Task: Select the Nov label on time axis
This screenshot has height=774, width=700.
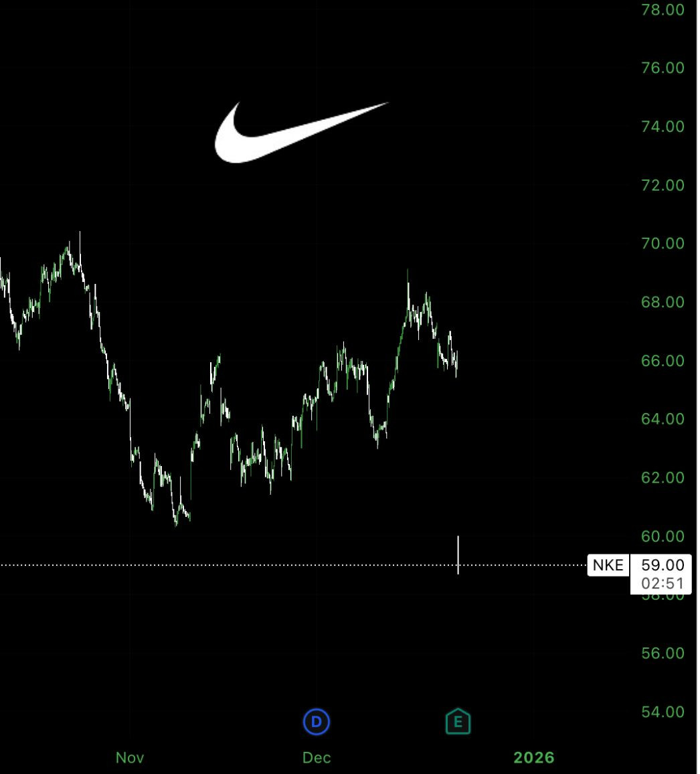Action: (x=130, y=757)
